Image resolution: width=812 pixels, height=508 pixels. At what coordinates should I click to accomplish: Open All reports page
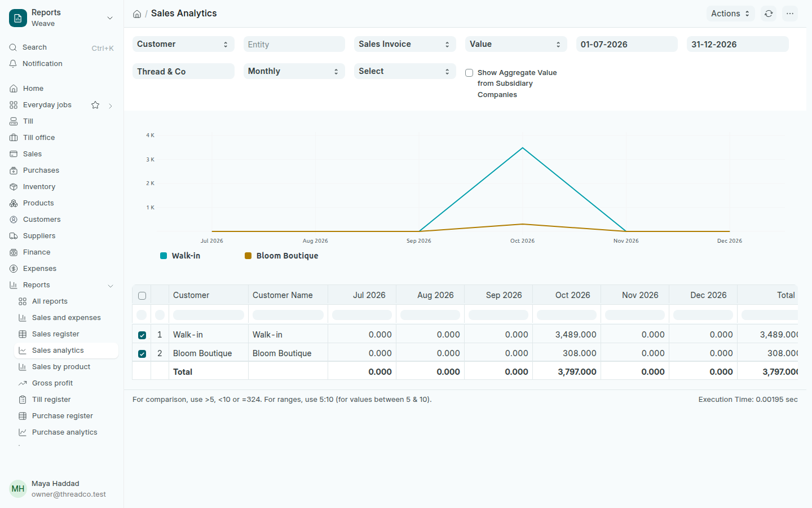(66, 301)
